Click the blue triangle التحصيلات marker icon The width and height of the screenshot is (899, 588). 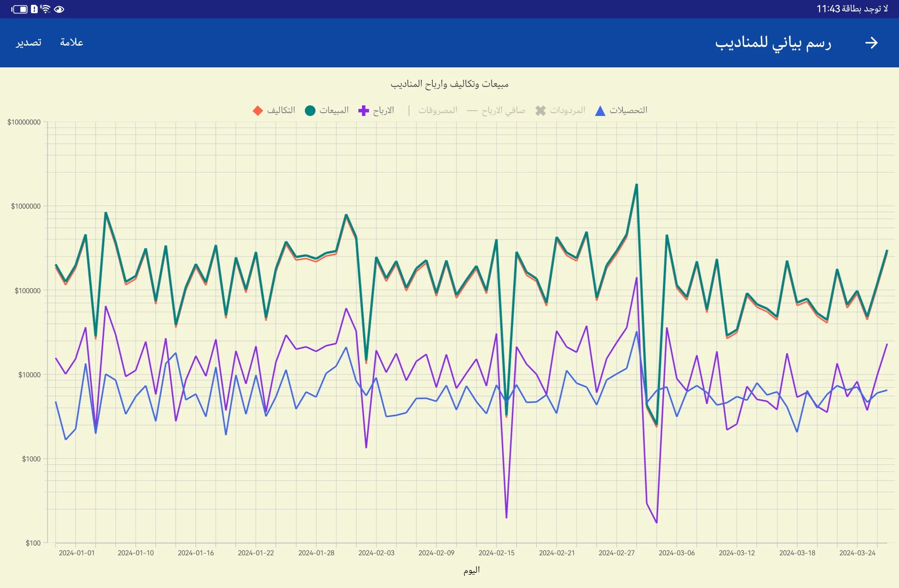(x=600, y=111)
